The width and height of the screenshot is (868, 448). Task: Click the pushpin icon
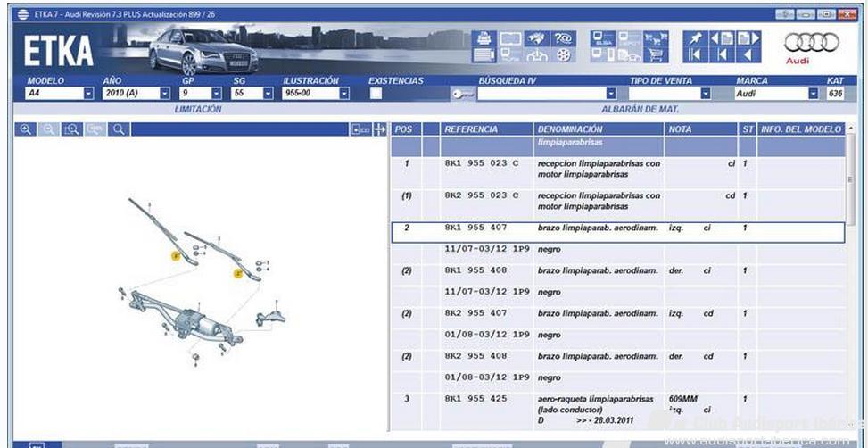coord(695,38)
